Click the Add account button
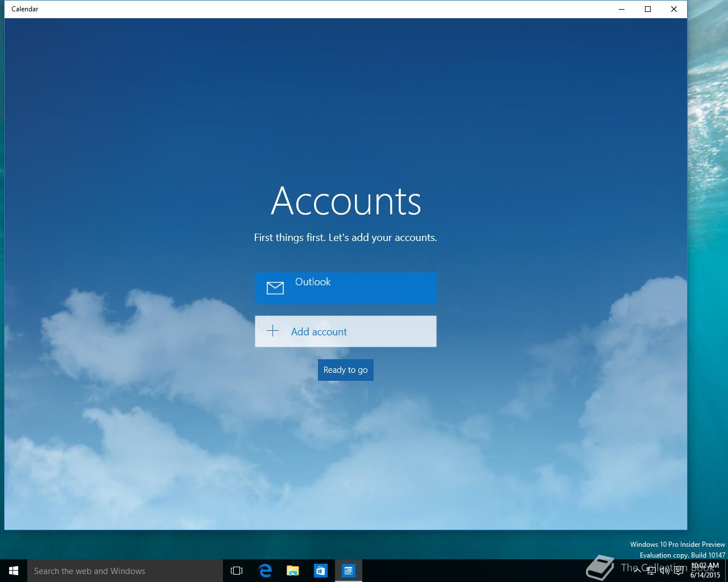Image resolution: width=728 pixels, height=582 pixels. [x=346, y=331]
